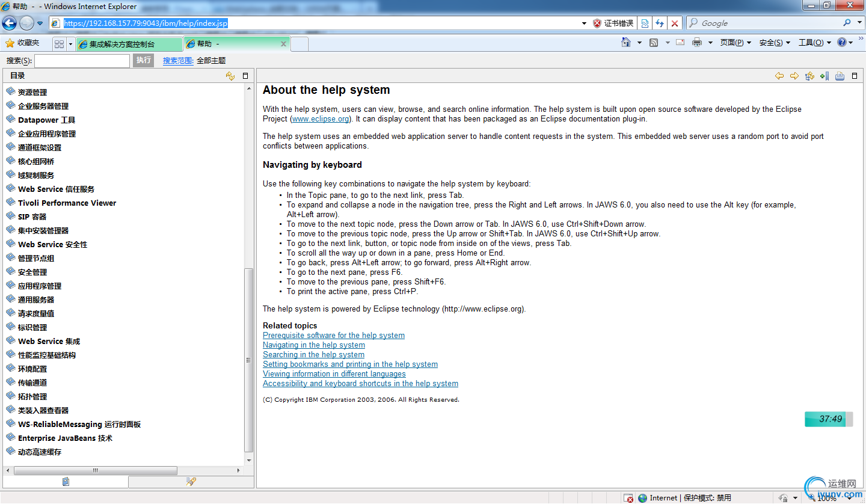866x504 pixels.
Task: Open the 收藏夹 favorites star button
Action: coord(22,43)
